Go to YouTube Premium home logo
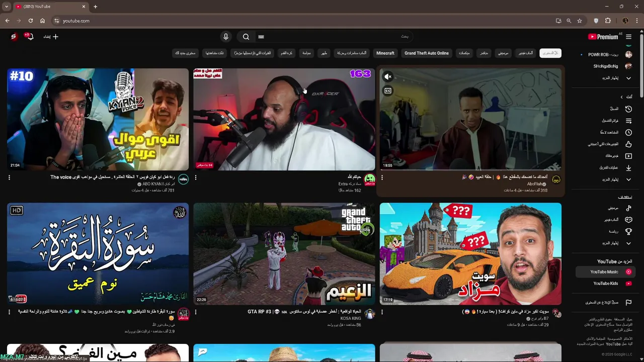 point(603,37)
